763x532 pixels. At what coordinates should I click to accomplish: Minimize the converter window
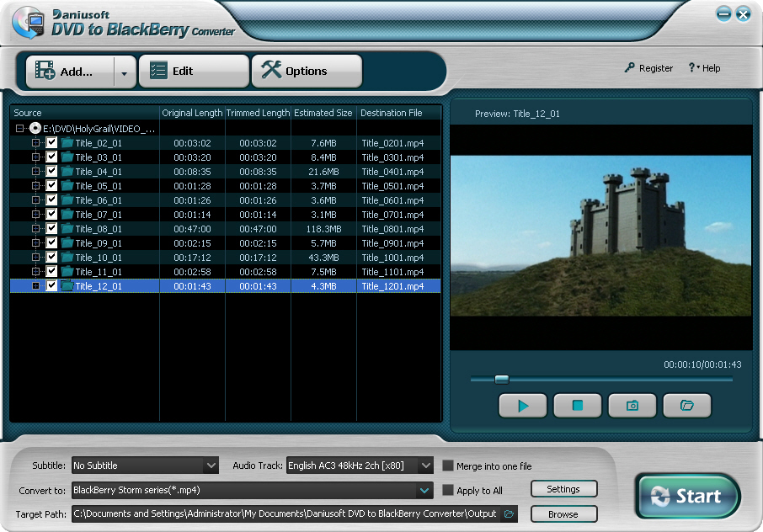coord(723,14)
